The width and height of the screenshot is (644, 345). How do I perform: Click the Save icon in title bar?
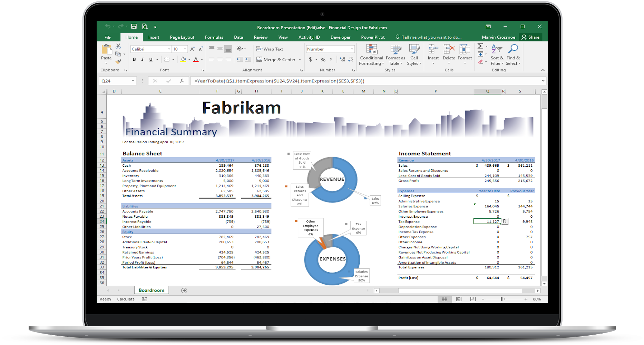[x=134, y=27]
